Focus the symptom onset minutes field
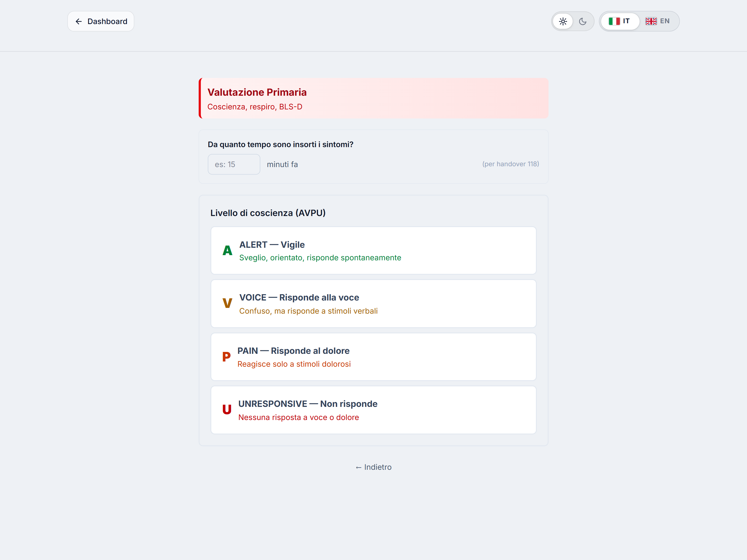The height and width of the screenshot is (560, 747). coord(234,165)
